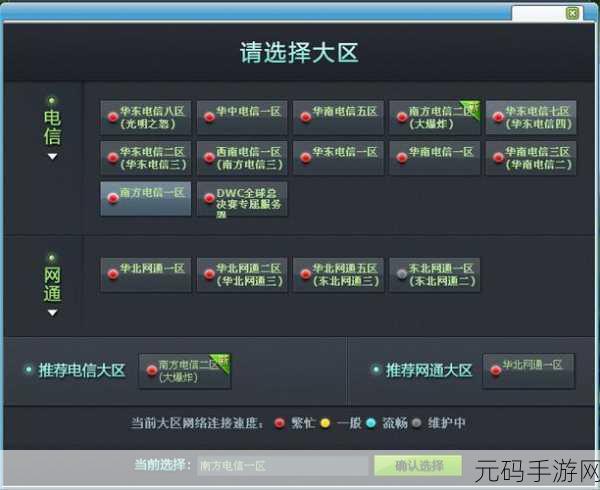
Task: Close the server selection window
Action: pyautogui.click(x=573, y=14)
